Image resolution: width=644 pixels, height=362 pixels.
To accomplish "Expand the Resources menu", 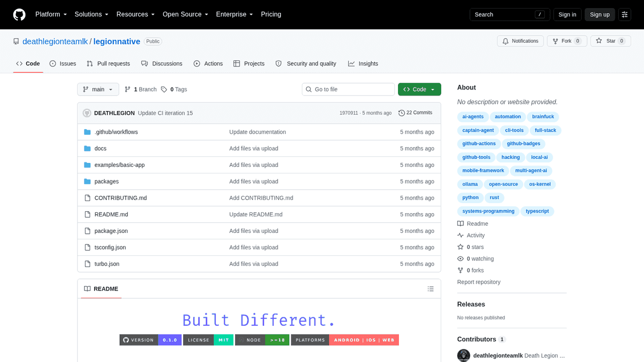I will point(136,15).
